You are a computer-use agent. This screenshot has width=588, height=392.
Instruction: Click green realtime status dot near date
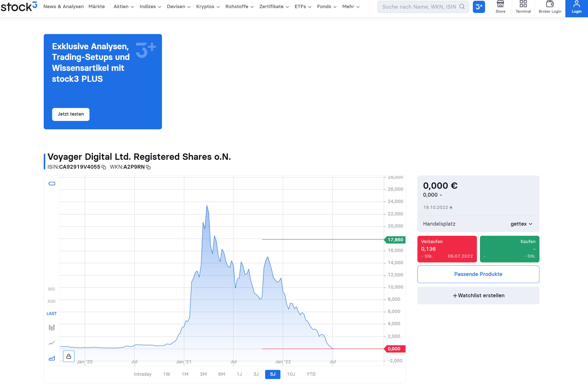point(451,208)
